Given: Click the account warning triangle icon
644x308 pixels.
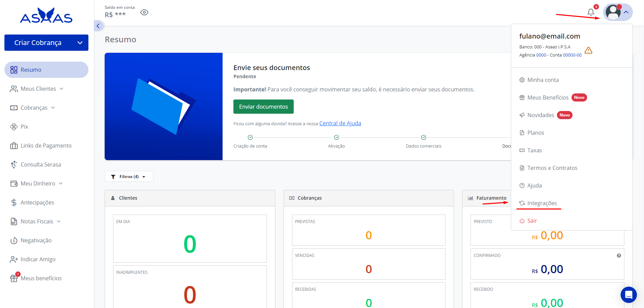Looking at the screenshot, I should coord(588,50).
